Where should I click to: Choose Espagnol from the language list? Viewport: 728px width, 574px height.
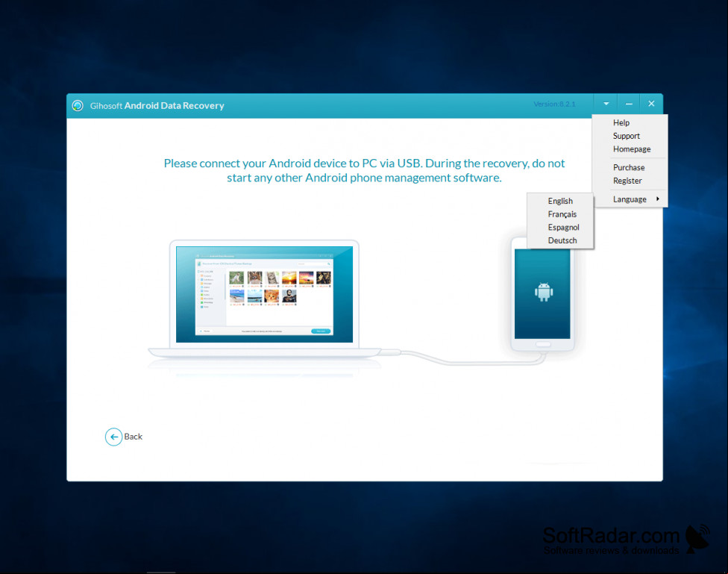point(563,227)
